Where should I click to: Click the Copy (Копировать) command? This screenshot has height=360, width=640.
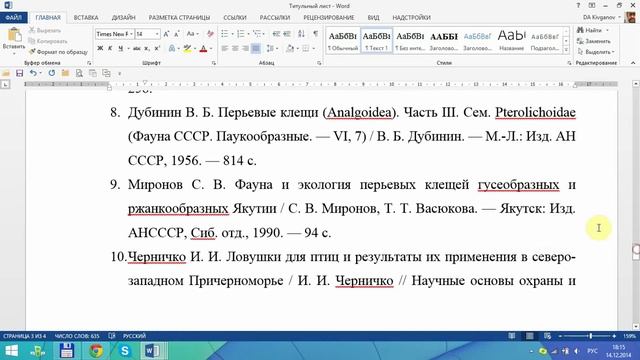[x=47, y=41]
